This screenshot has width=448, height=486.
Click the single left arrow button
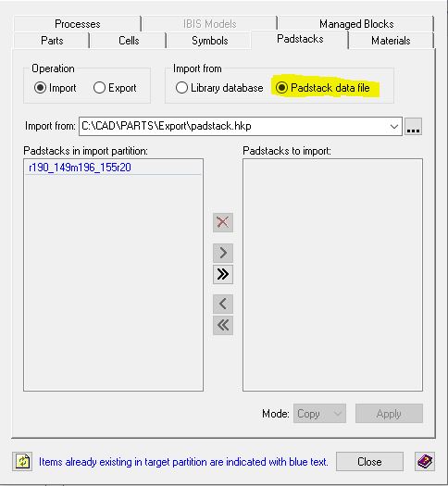[223, 304]
